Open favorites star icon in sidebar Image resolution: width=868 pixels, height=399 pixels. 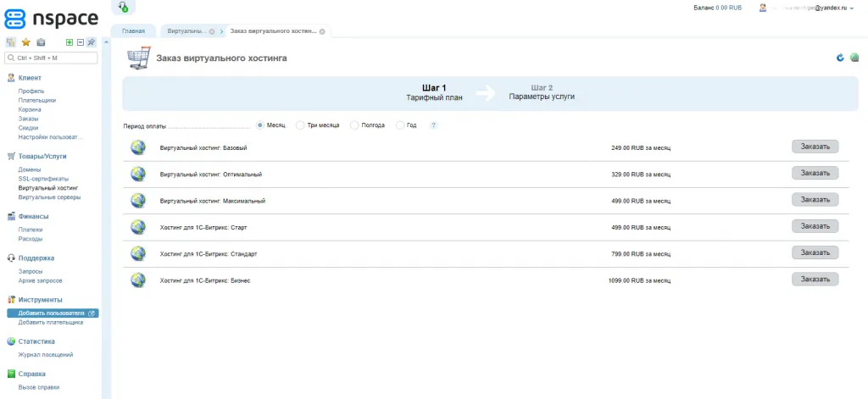[26, 42]
